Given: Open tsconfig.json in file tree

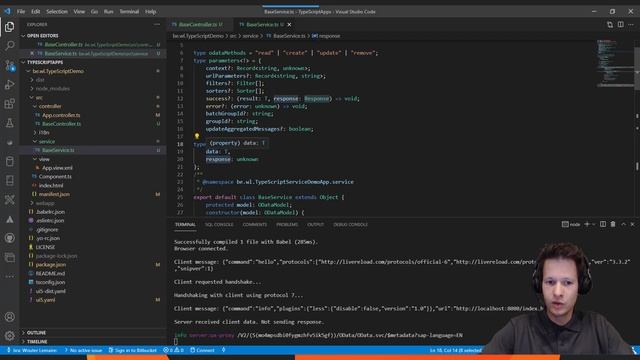Looking at the screenshot, I should pyautogui.click(x=50, y=282).
